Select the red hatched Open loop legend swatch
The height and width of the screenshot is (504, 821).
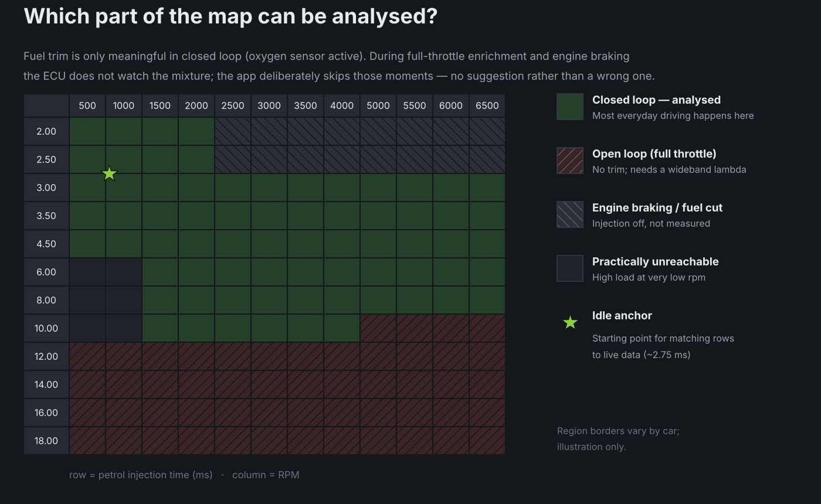[x=570, y=161]
